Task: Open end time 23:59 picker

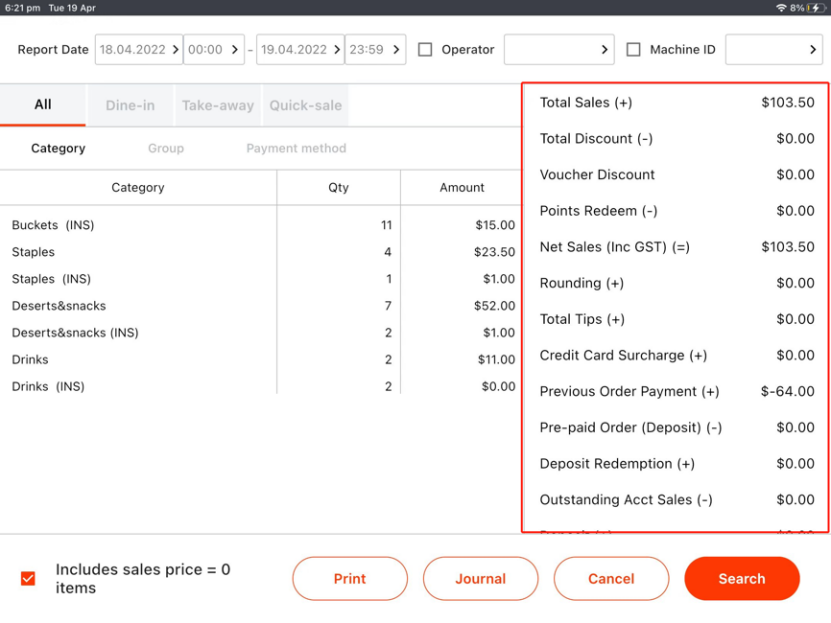Action: [375, 49]
